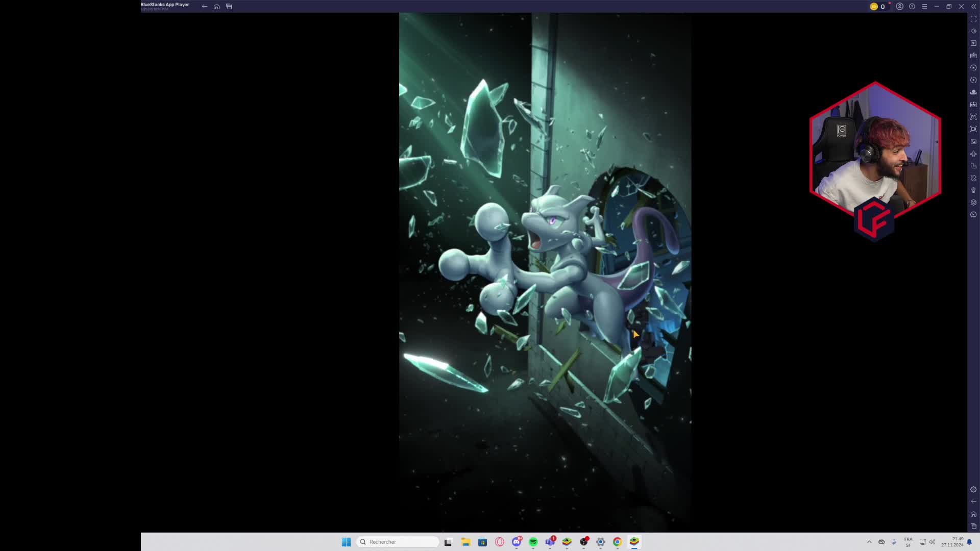Viewport: 980px width, 551px height.
Task: Take a screenshot with camera icon
Action: pos(973,117)
